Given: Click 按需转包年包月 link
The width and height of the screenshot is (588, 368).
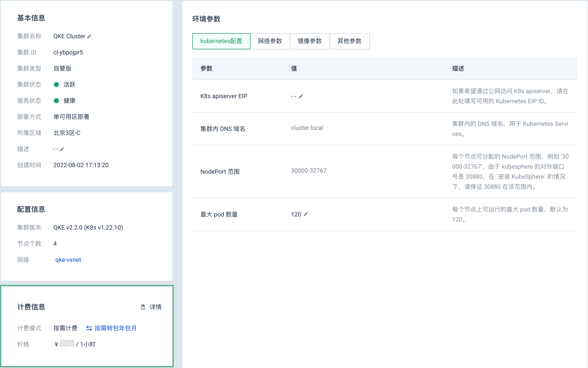Looking at the screenshot, I should pyautogui.click(x=116, y=328).
